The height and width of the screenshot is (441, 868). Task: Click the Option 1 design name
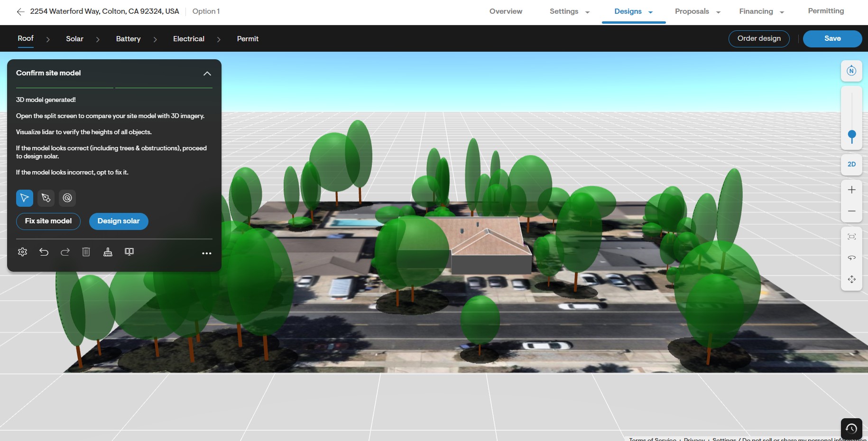pyautogui.click(x=206, y=11)
